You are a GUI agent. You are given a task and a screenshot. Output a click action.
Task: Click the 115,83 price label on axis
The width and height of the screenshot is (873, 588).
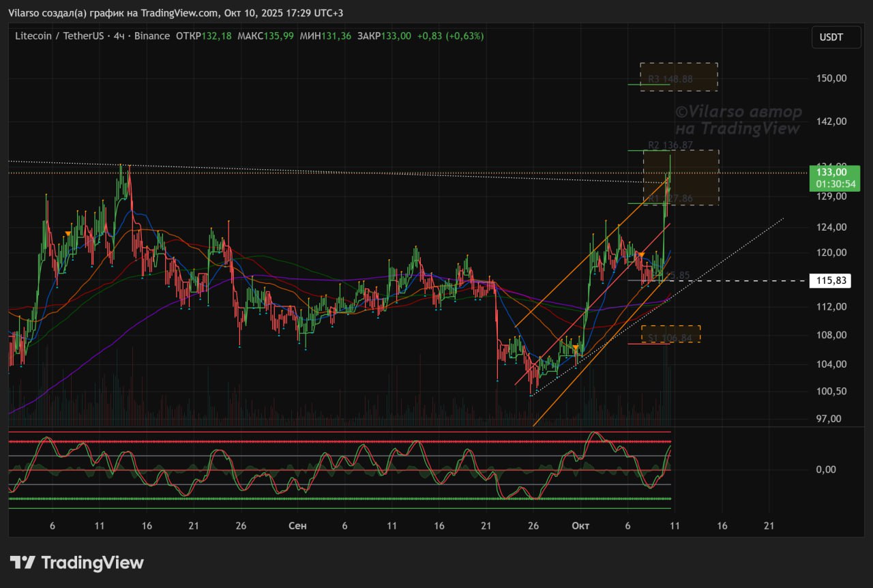(829, 280)
